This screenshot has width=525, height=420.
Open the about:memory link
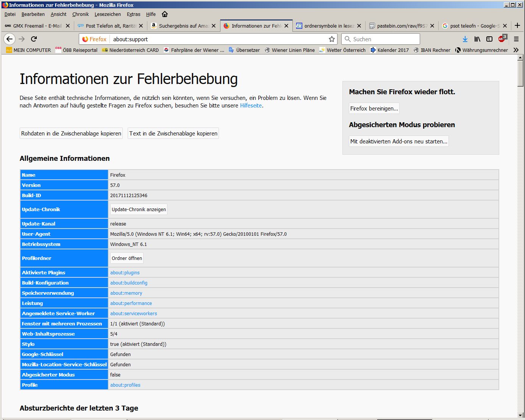[126, 293]
